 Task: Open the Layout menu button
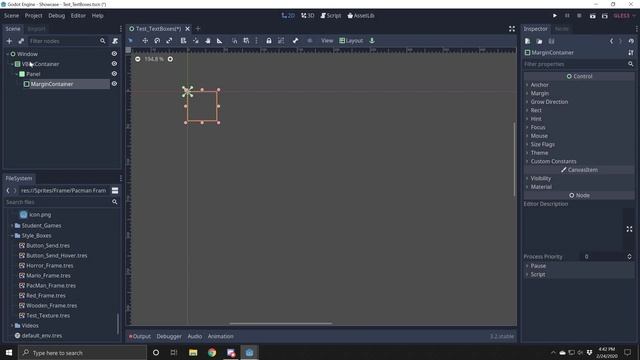[351, 40]
